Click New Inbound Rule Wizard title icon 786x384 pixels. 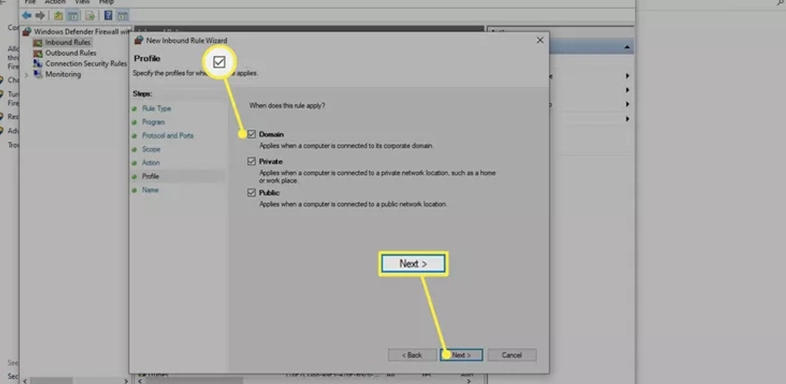pyautogui.click(x=139, y=40)
